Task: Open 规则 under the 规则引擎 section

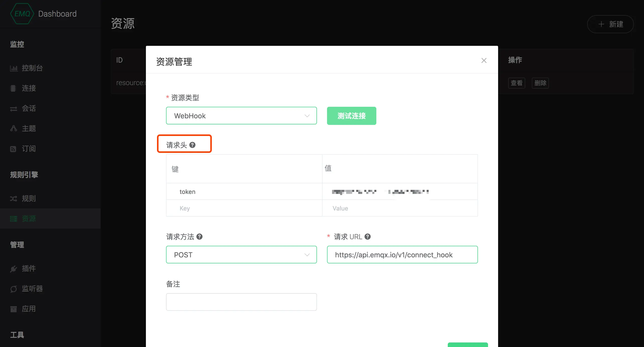Action: point(29,198)
